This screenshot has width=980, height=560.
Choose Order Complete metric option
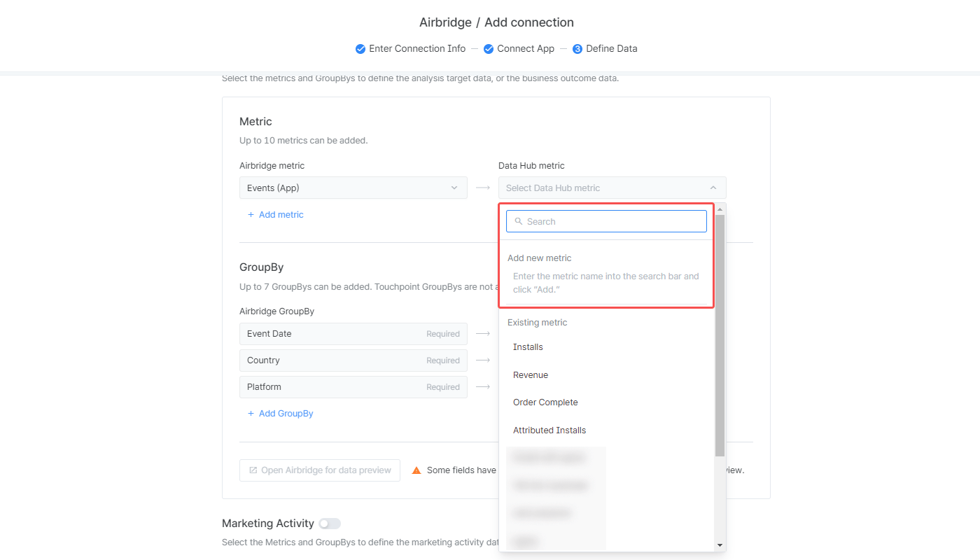(545, 402)
